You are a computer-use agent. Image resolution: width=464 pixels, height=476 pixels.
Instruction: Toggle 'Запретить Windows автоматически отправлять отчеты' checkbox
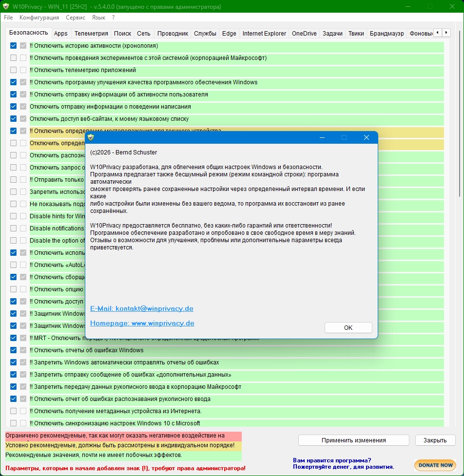coord(13,362)
